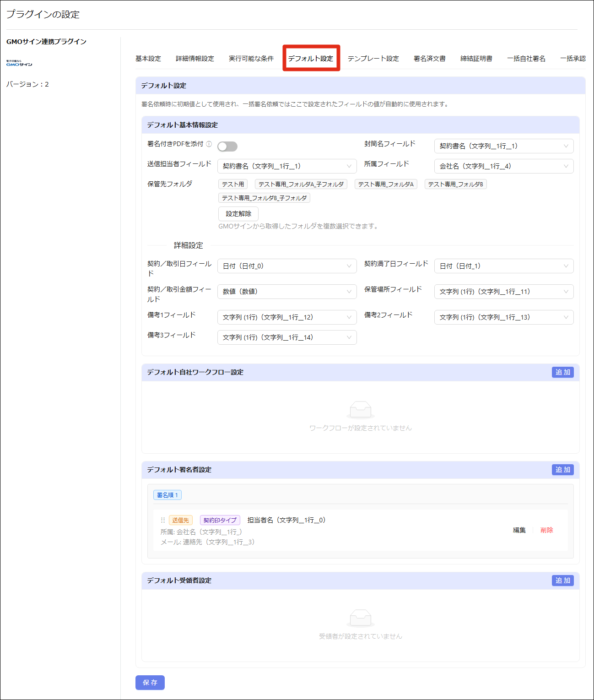Select the テスト専用_フォルダB folder tag
This screenshot has height=700, width=594.
[x=456, y=184]
